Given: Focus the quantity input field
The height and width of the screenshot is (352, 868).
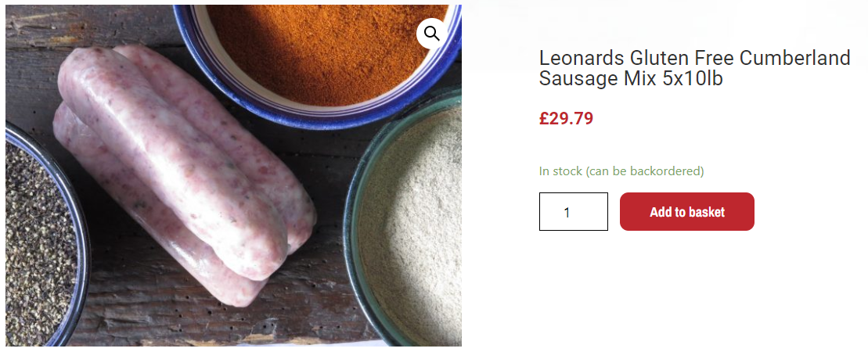Looking at the screenshot, I should point(573,212).
